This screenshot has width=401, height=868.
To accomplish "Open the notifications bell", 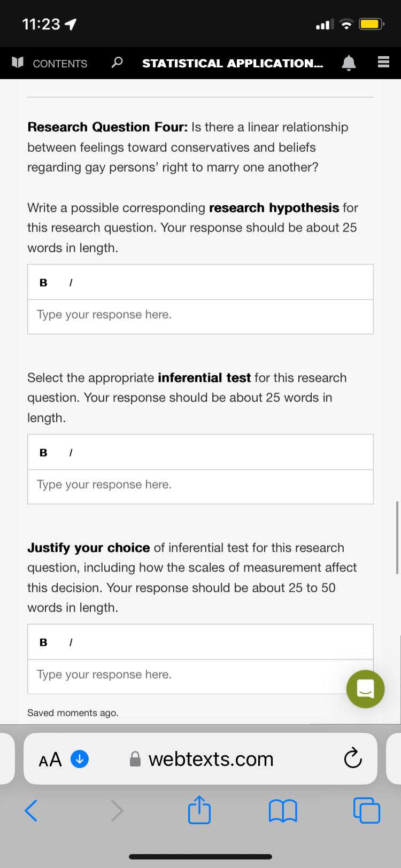I will 349,63.
